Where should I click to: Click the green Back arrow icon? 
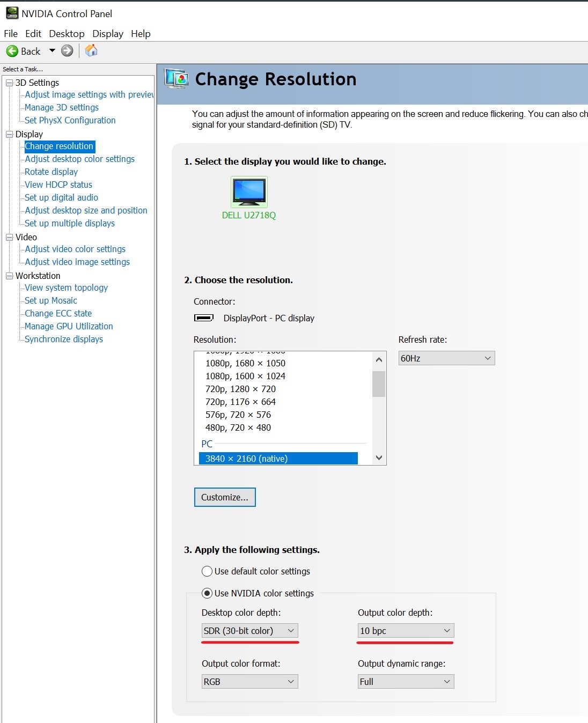tap(12, 51)
